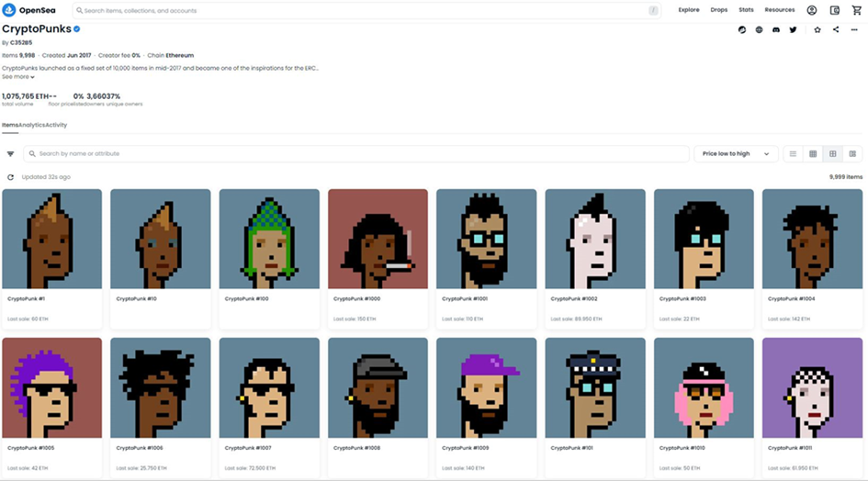Open CryptoPunk #1003 thumbnail

tap(704, 239)
